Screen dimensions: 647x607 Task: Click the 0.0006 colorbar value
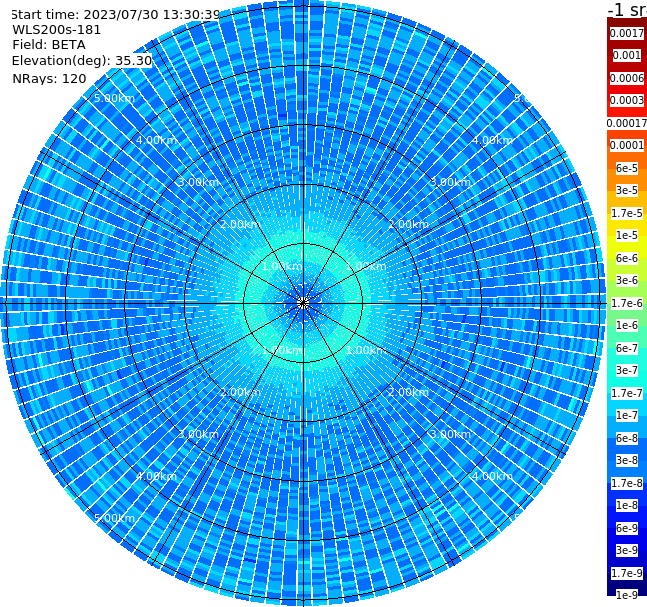coord(627,78)
